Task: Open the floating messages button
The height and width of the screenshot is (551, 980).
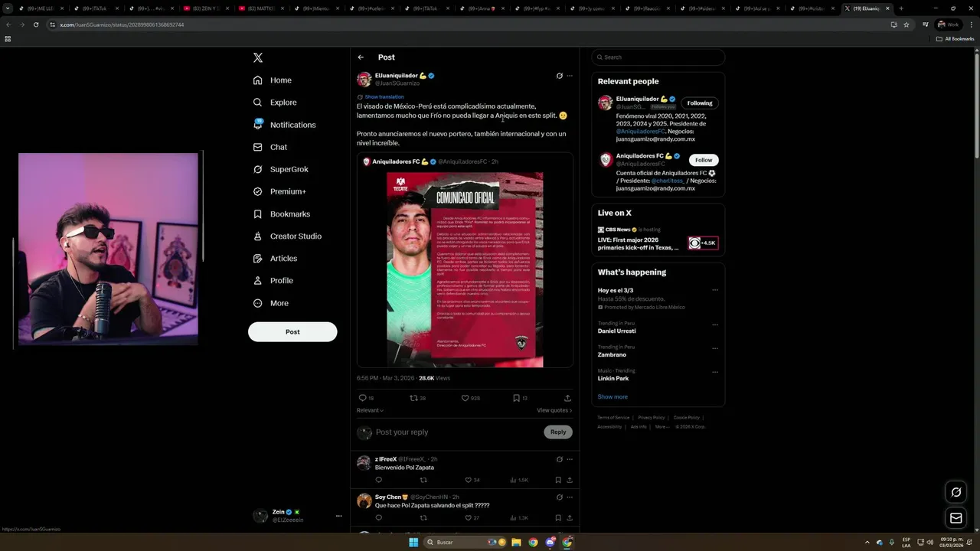Action: (955, 518)
